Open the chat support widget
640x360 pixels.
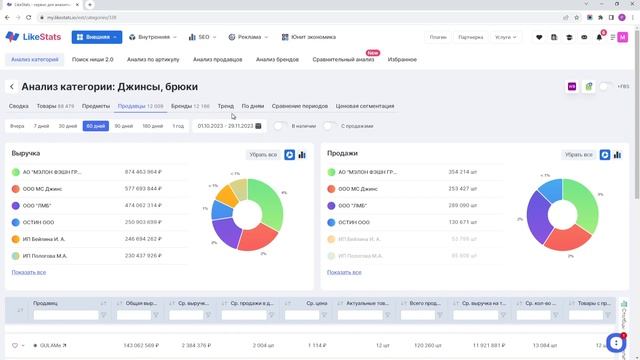click(616, 343)
